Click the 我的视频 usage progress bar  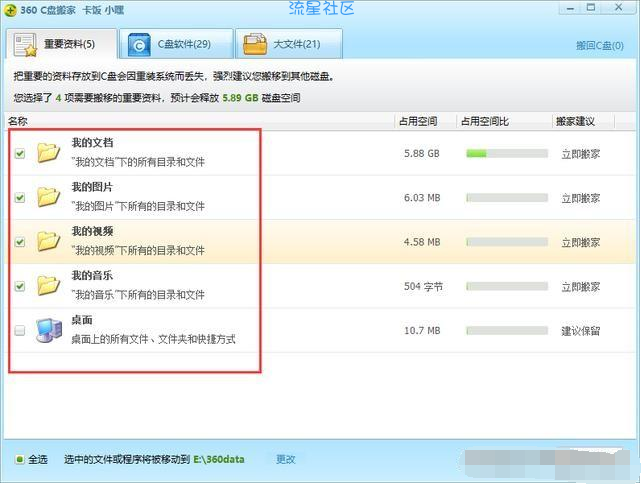pyautogui.click(x=507, y=242)
